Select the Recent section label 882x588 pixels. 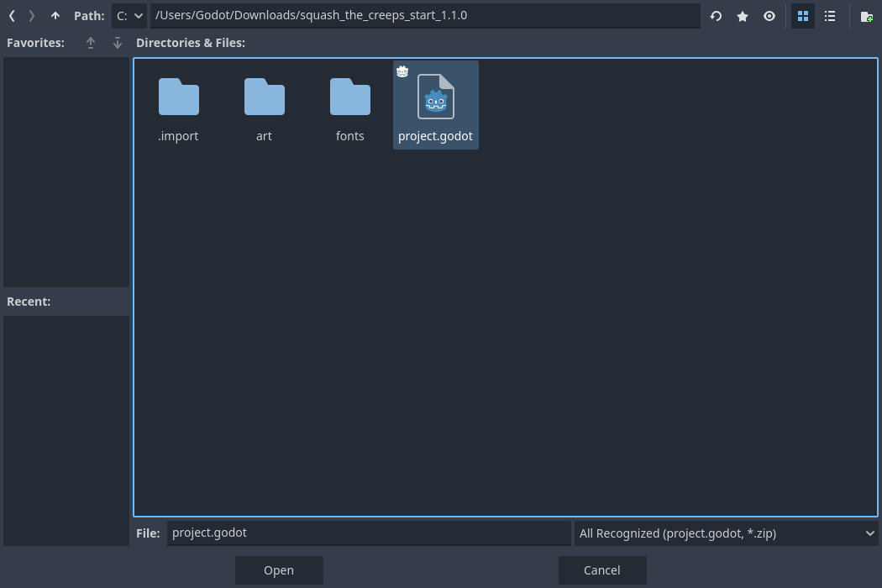click(29, 301)
